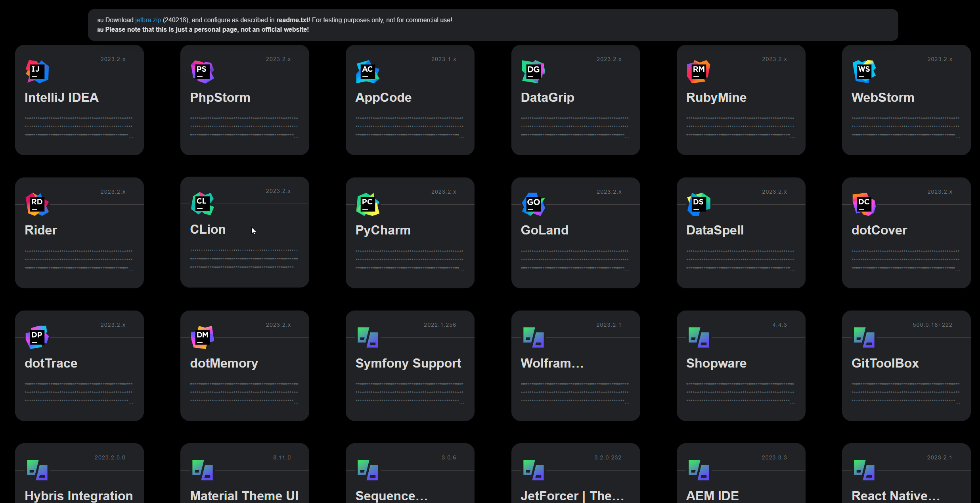Image resolution: width=980 pixels, height=503 pixels.
Task: Click the Rider RD logo icon
Action: click(37, 204)
